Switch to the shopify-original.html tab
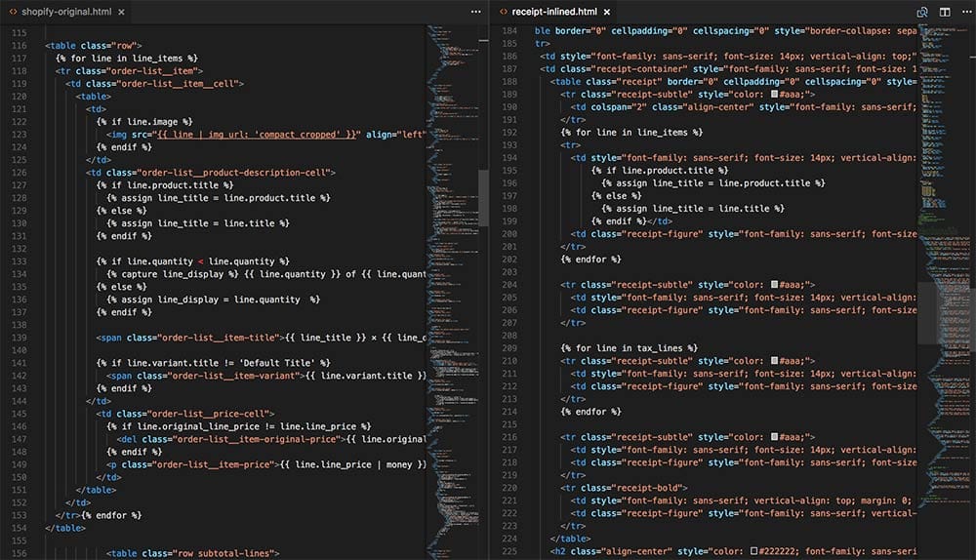This screenshot has width=976, height=560. pyautogui.click(x=66, y=12)
